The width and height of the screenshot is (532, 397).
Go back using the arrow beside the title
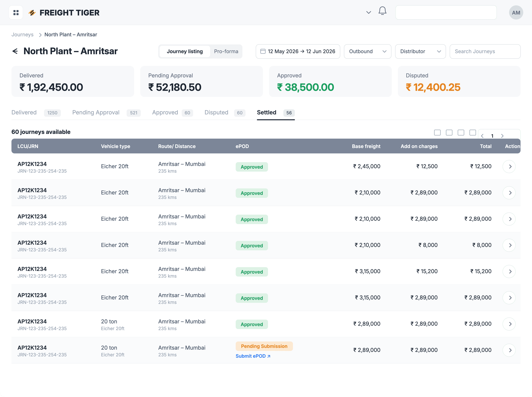[15, 51]
